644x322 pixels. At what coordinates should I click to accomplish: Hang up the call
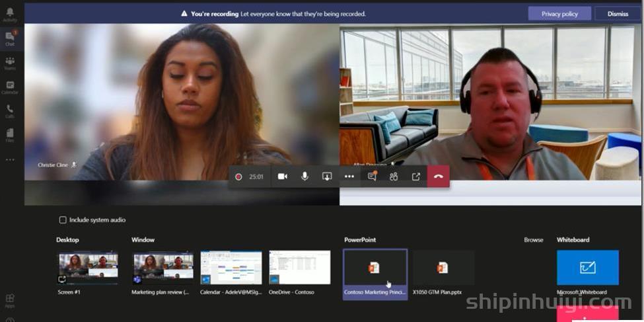438,177
